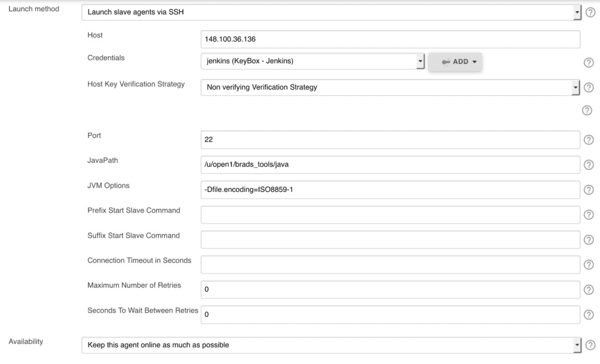Focus the Port input field

click(390, 140)
